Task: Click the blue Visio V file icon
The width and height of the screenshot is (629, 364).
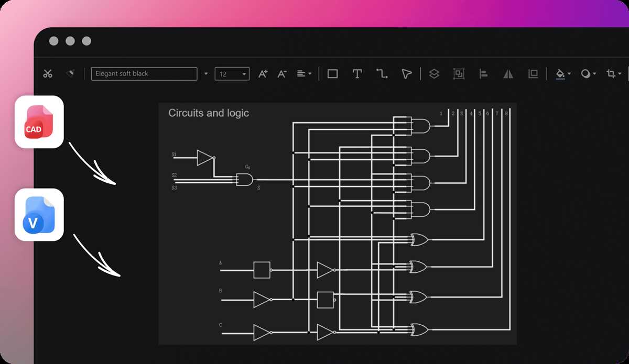Action: (x=39, y=215)
